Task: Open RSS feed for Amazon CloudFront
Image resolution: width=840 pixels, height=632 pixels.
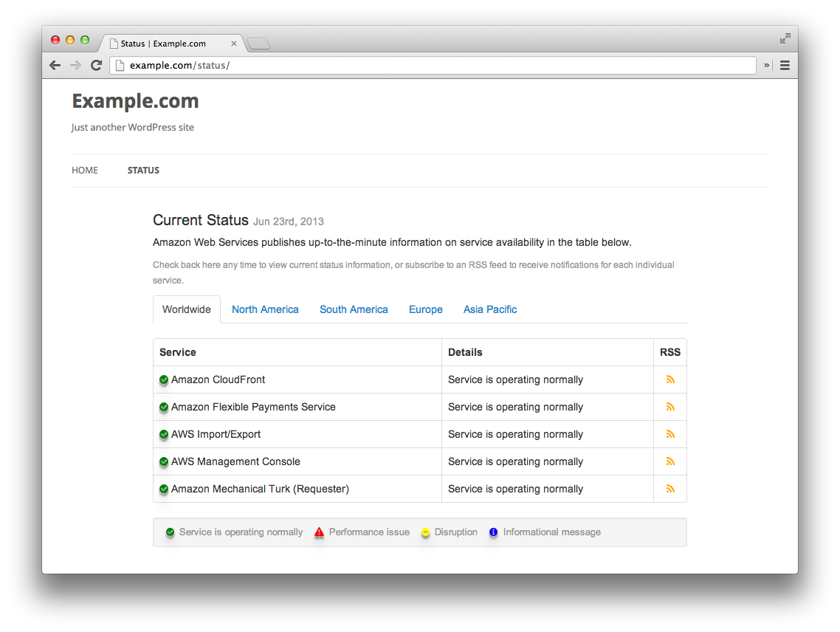Action: click(669, 379)
